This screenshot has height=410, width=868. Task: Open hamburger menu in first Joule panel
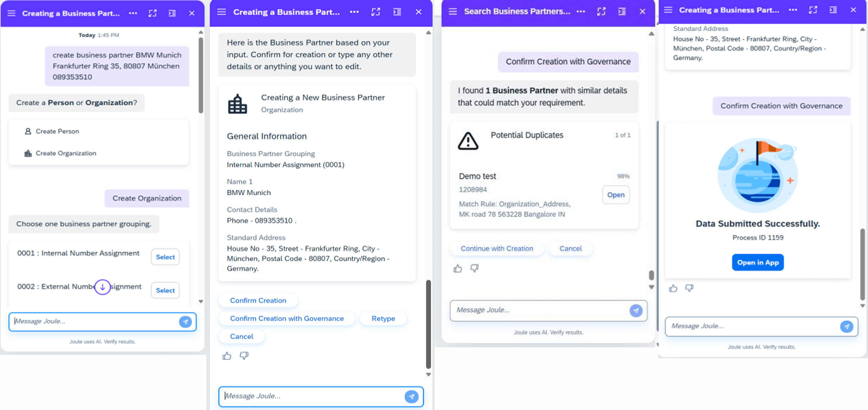[12, 13]
